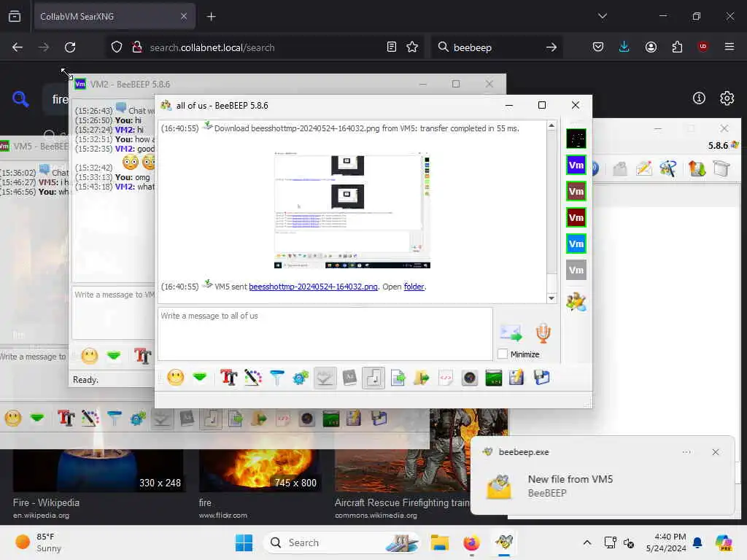Toggle Enter-key button in VM5 window toolbar
Viewport: 747px width, 560px height.
[211, 419]
